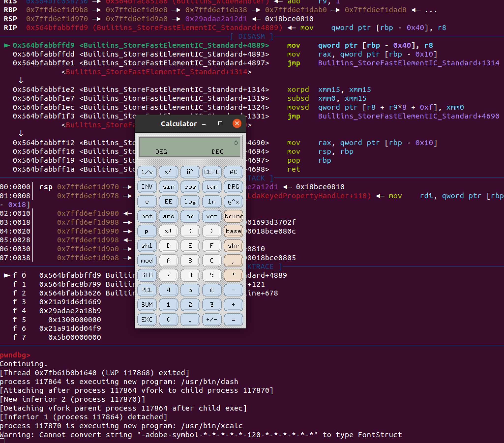Image resolution: width=504 pixels, height=443 pixels.
Task: Click the 1/x reciprocal key
Action: coord(147,172)
